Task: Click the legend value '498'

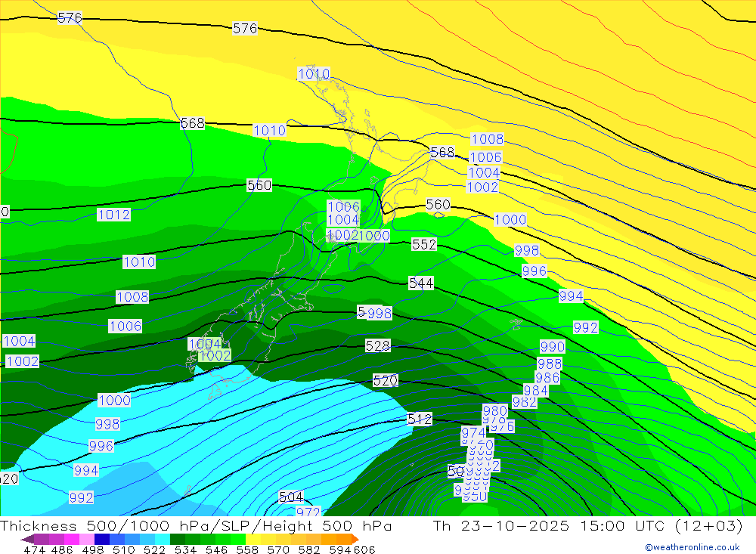Action: (x=93, y=550)
